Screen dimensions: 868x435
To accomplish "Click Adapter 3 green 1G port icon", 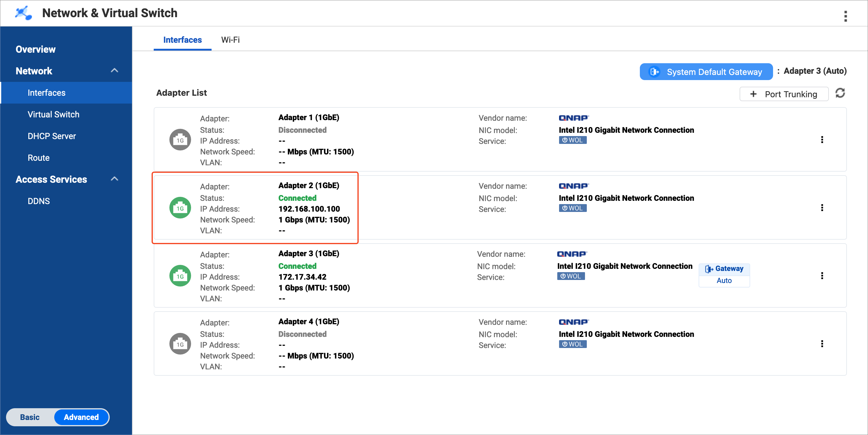I will click(x=180, y=276).
